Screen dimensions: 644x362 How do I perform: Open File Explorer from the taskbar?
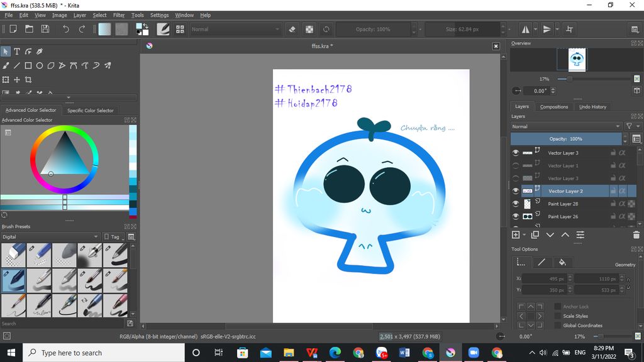(x=289, y=353)
